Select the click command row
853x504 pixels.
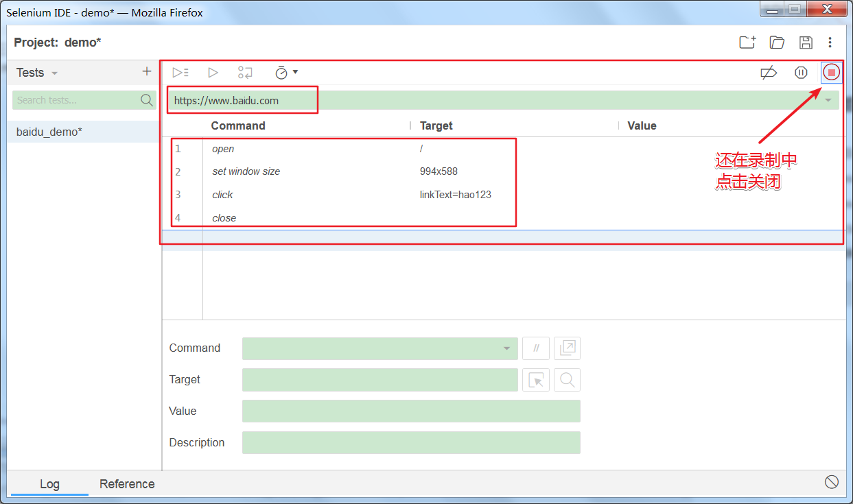(503, 195)
